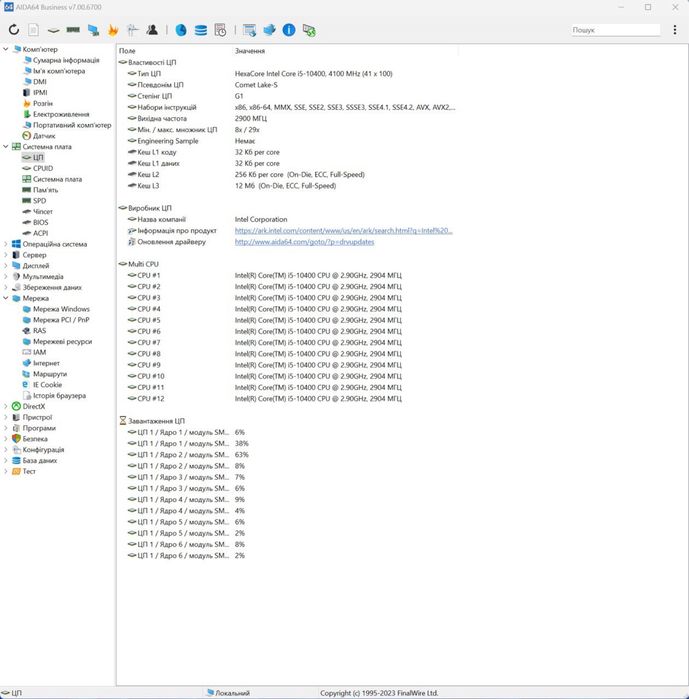
Task: Click the Пошук search field
Action: 615,30
